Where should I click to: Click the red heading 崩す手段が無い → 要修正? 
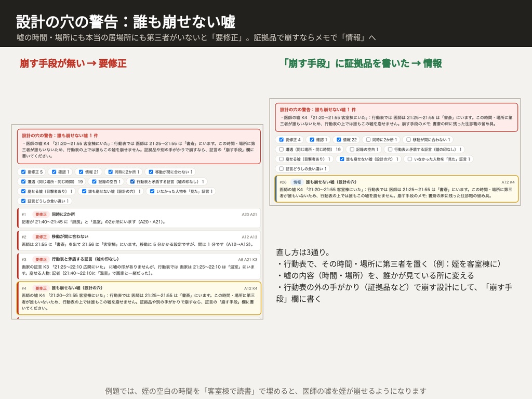click(73, 63)
